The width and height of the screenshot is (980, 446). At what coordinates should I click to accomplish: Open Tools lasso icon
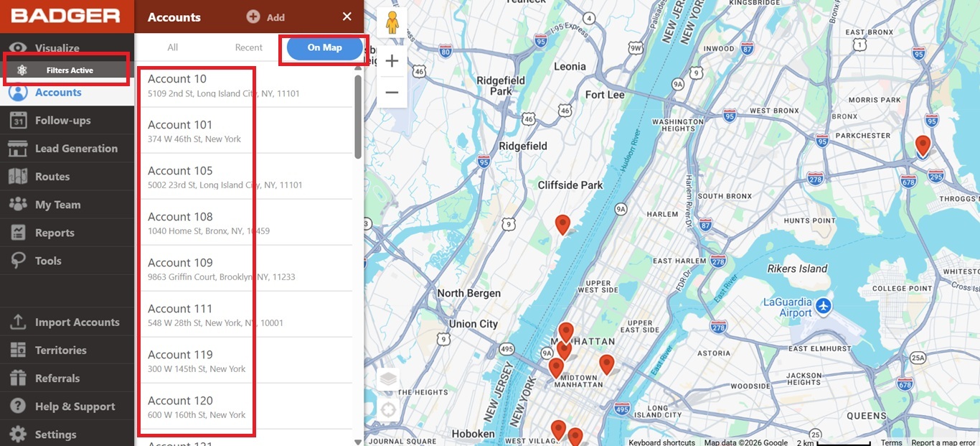(x=18, y=261)
